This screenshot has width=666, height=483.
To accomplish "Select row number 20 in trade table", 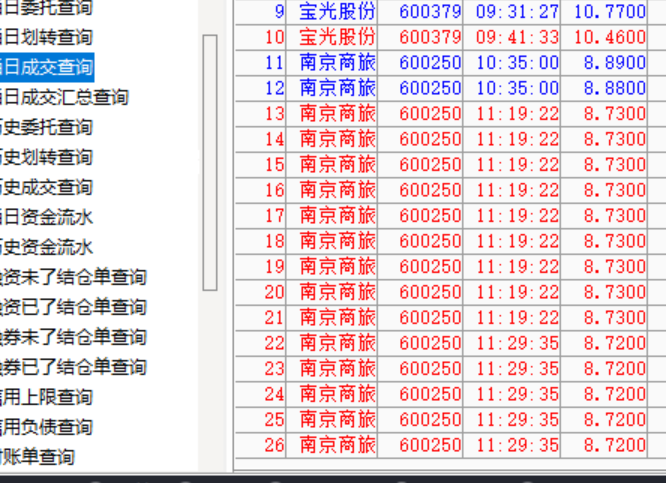I will [x=274, y=292].
